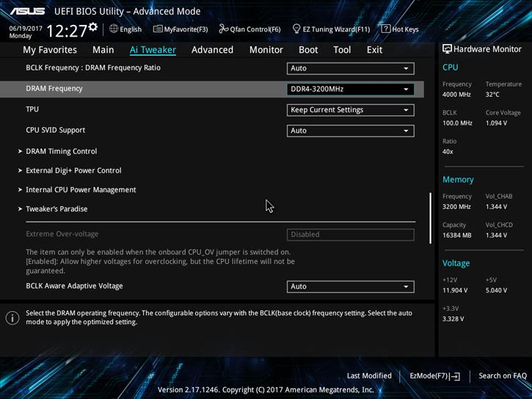Open Qfan Control(F6)
The width and height of the screenshot is (532, 399).
(x=249, y=29)
